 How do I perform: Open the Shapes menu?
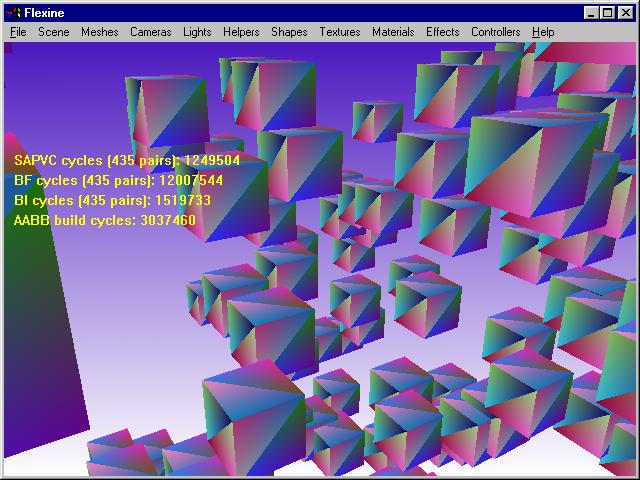tap(289, 32)
